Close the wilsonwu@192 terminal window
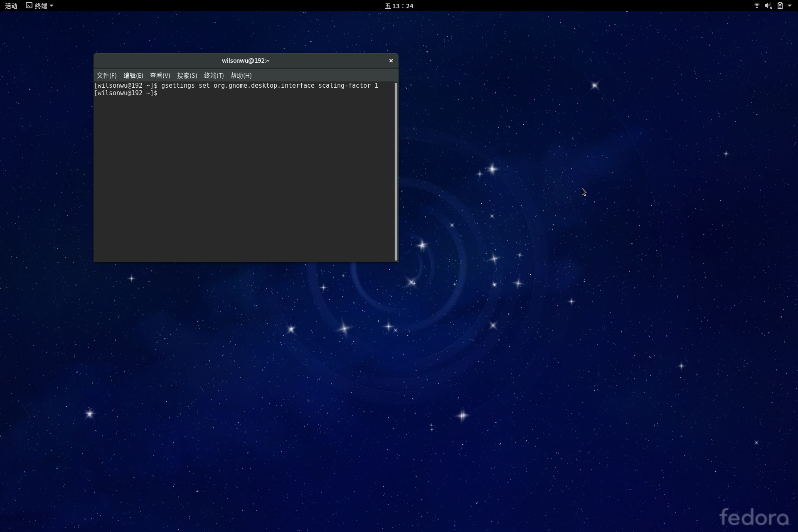Image resolution: width=798 pixels, height=532 pixels. coord(391,61)
